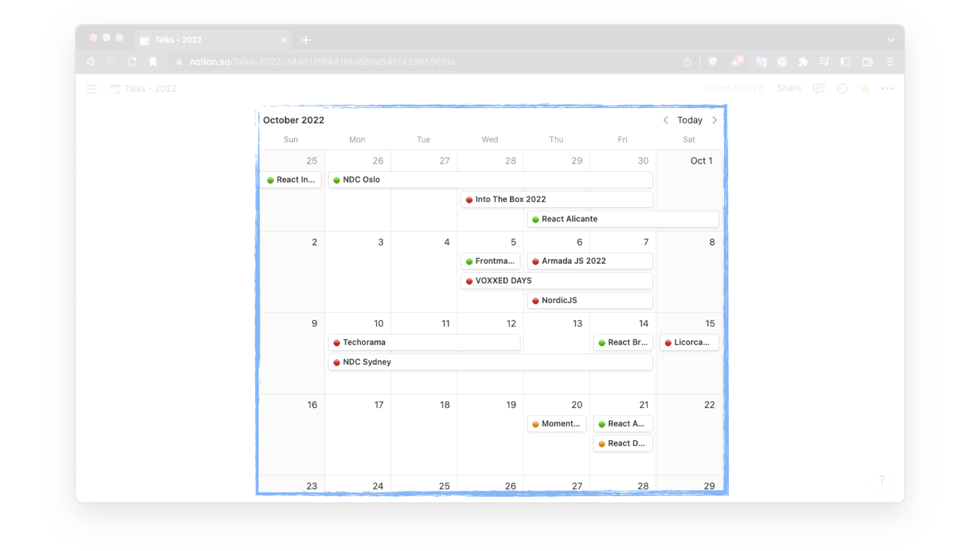Viewport: 980px width, 551px height.
Task: Go to previous month with left chevron
Action: (x=665, y=120)
